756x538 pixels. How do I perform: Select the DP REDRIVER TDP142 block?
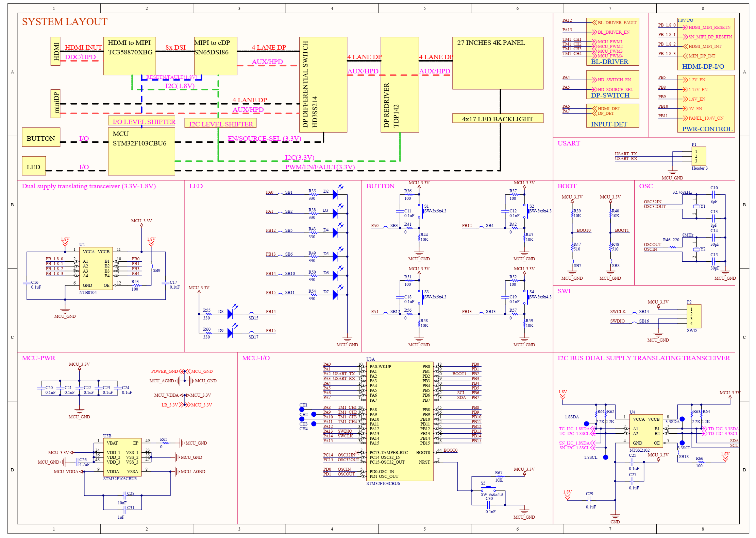click(x=400, y=85)
